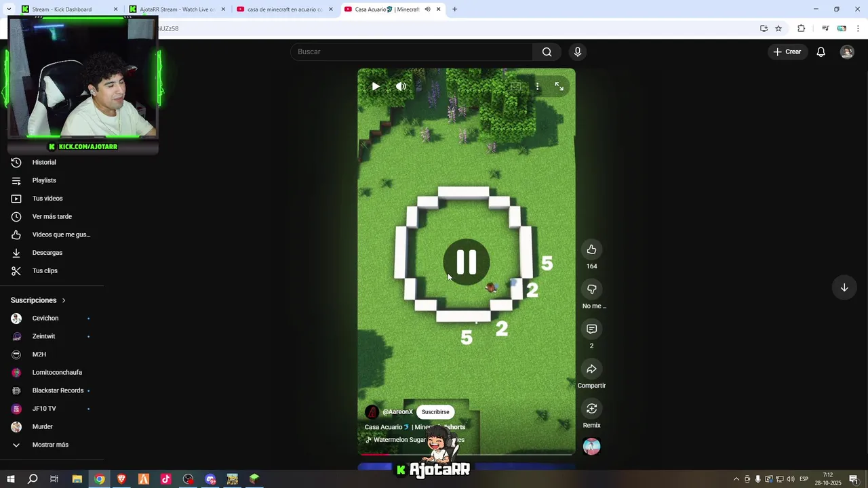Open Chrome tab search dropdown arrow
The width and height of the screenshot is (868, 488).
pos(9,9)
